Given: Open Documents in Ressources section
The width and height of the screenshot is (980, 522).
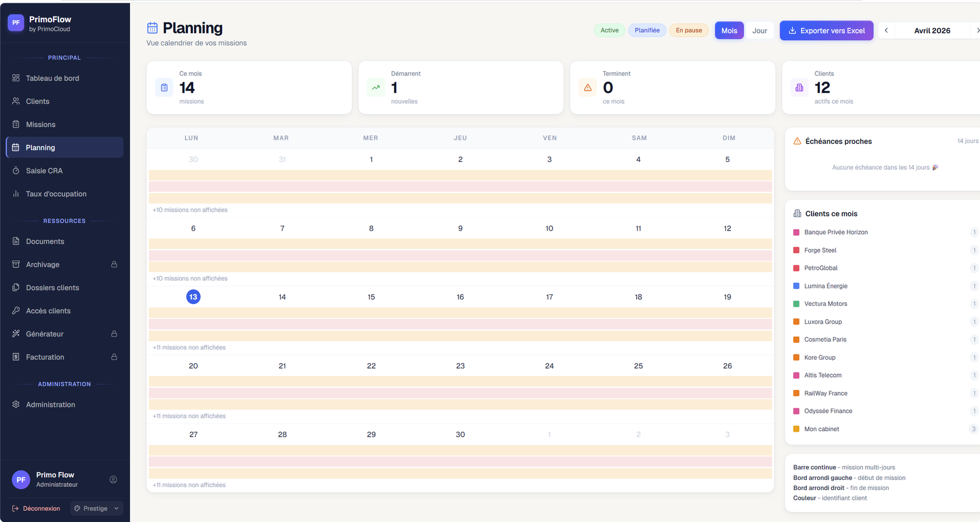Looking at the screenshot, I should [x=64, y=241].
